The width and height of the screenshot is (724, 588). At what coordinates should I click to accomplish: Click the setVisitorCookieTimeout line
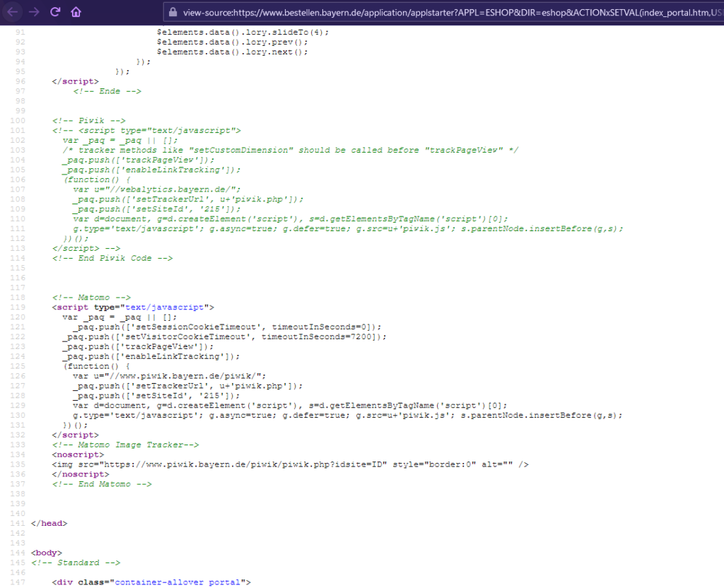(224, 337)
